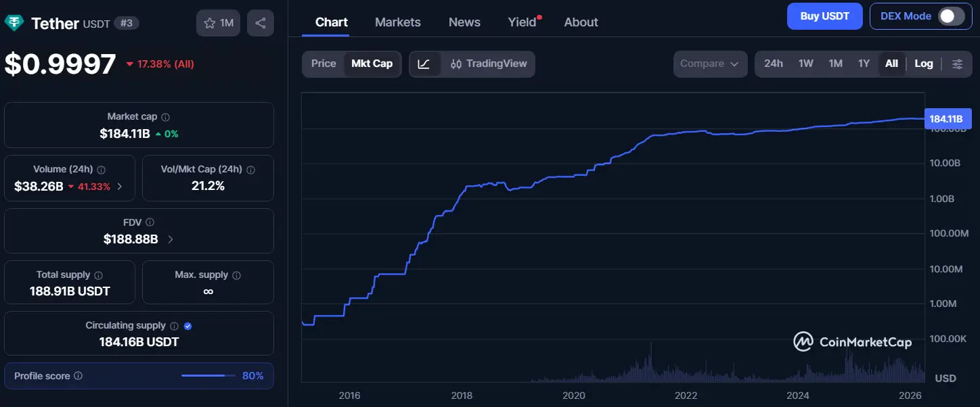Screen dimensions: 980x407
Task: Open the share icon button
Action: coord(261,23)
